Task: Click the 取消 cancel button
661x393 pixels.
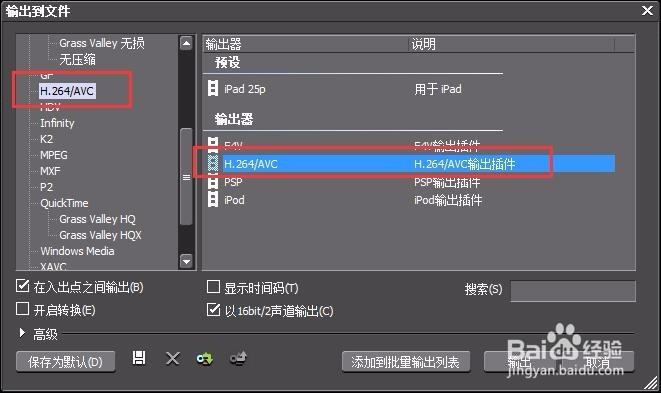Action: pos(598,362)
